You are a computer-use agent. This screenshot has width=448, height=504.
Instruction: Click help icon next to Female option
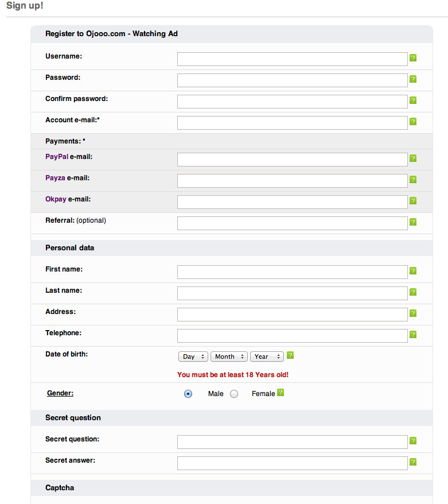[281, 393]
